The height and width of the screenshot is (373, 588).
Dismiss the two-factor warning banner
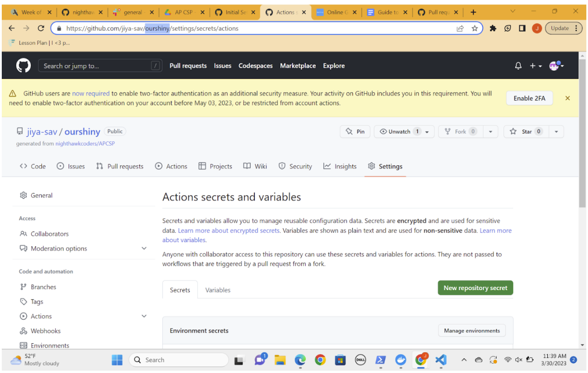point(568,98)
